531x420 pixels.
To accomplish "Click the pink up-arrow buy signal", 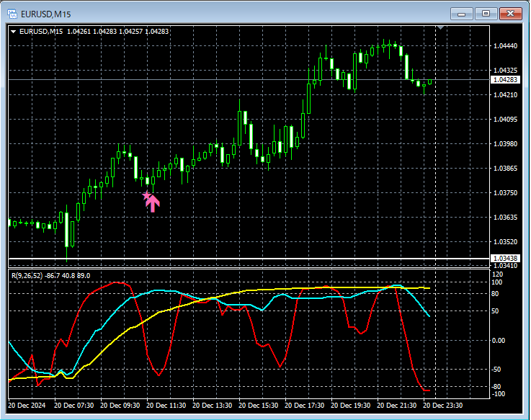I will [x=153, y=203].
